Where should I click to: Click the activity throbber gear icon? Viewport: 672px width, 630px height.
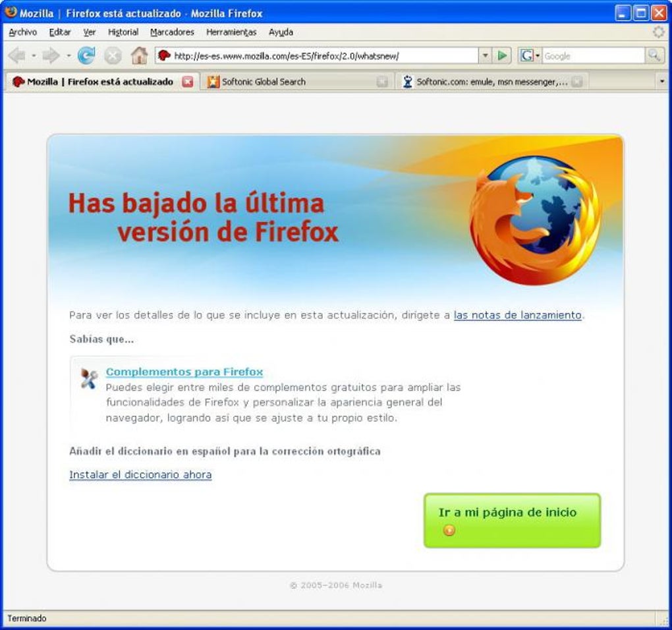pos(658,32)
